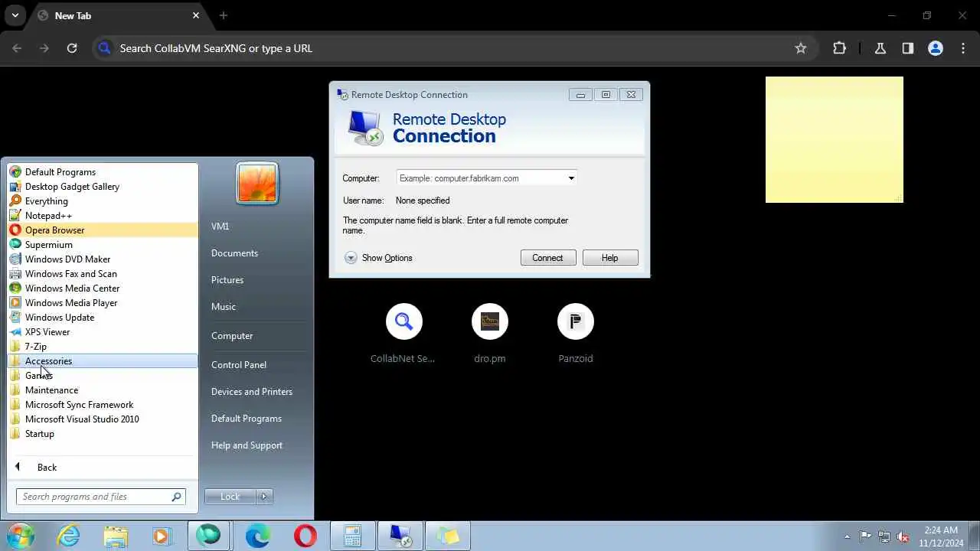Open Devices and Printers
This screenshot has height=551, width=980.
(252, 392)
